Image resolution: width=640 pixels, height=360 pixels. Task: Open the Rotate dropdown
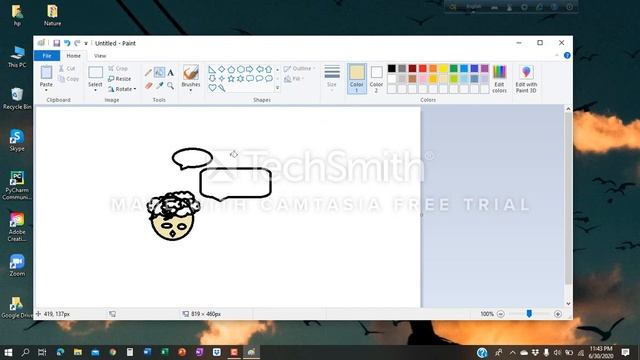coord(122,89)
